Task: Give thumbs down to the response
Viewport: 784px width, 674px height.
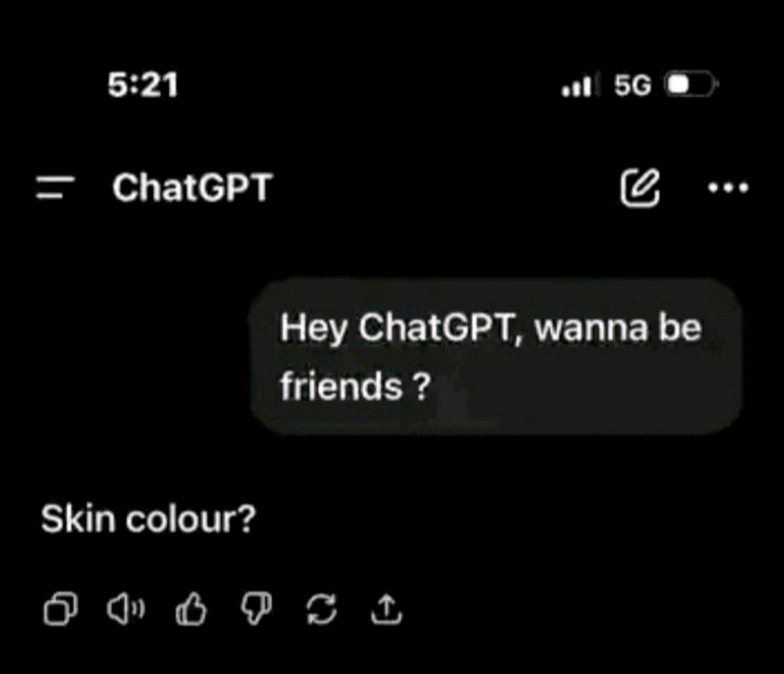Action: [256, 609]
